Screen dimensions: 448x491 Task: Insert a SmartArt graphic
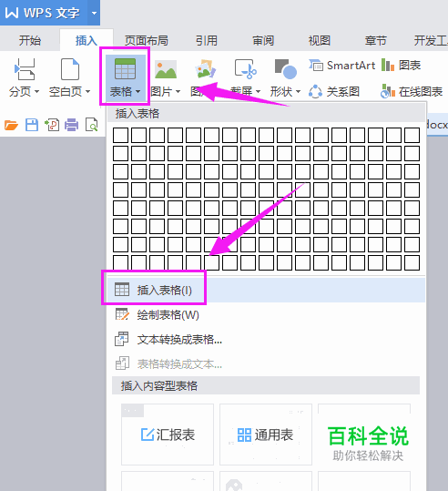341,66
